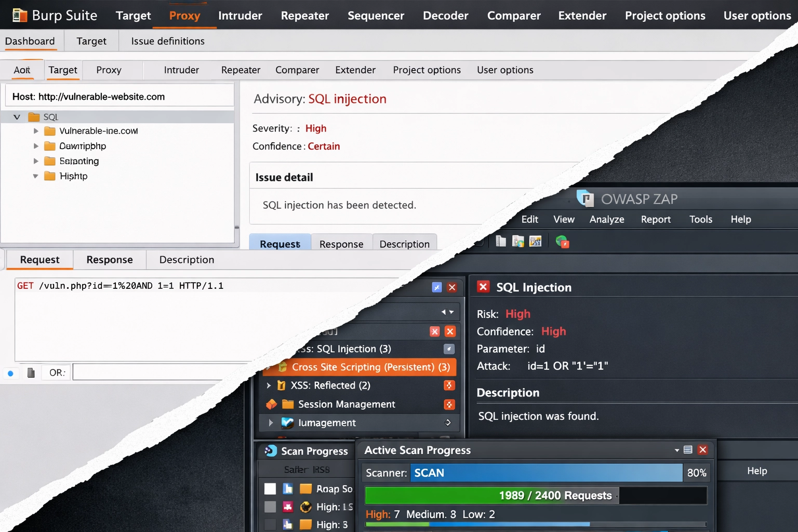Viewport: 798px width, 532px height.
Task: Click the green globe icon in ZAP toolbar
Action: pos(562,242)
